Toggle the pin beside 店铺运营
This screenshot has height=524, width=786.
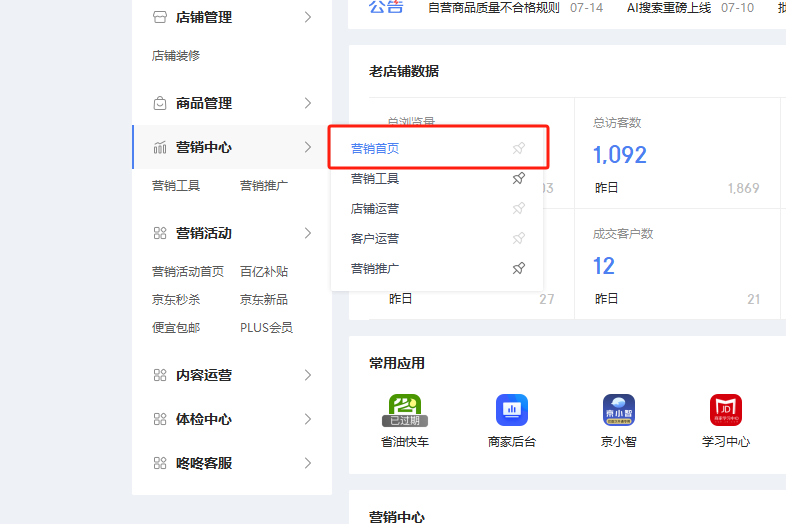pyautogui.click(x=518, y=209)
